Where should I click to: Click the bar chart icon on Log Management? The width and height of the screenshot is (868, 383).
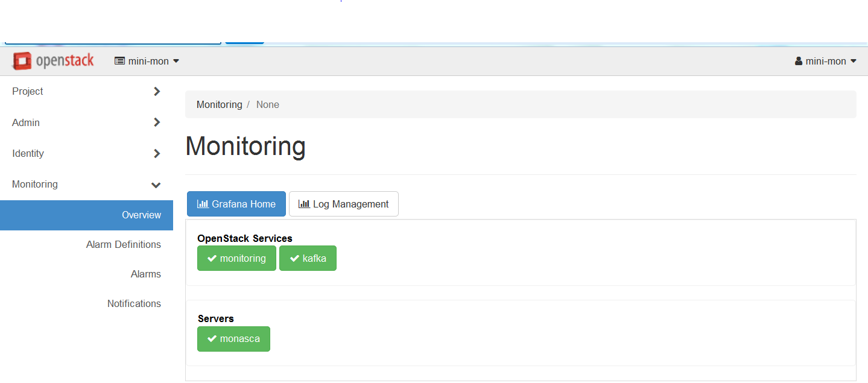coord(304,204)
